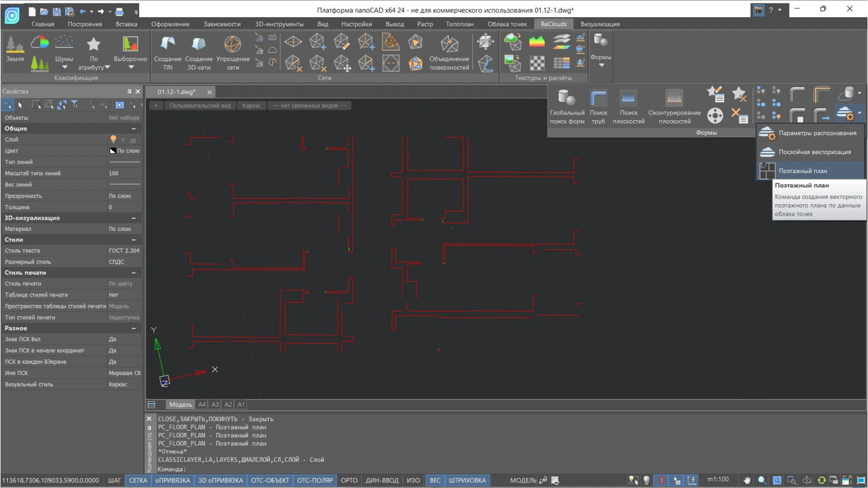This screenshot has height=488, width=868.
Task: Click the Цвет По слою color field
Action: 124,151
